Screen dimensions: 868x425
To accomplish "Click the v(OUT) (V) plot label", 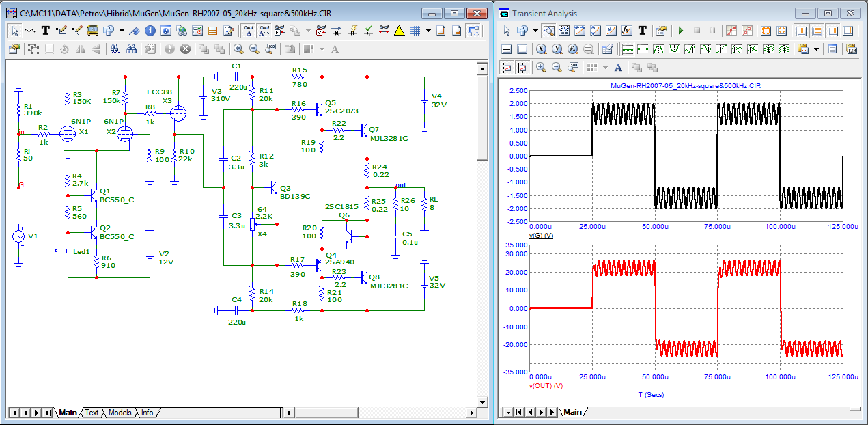I will point(546,385).
